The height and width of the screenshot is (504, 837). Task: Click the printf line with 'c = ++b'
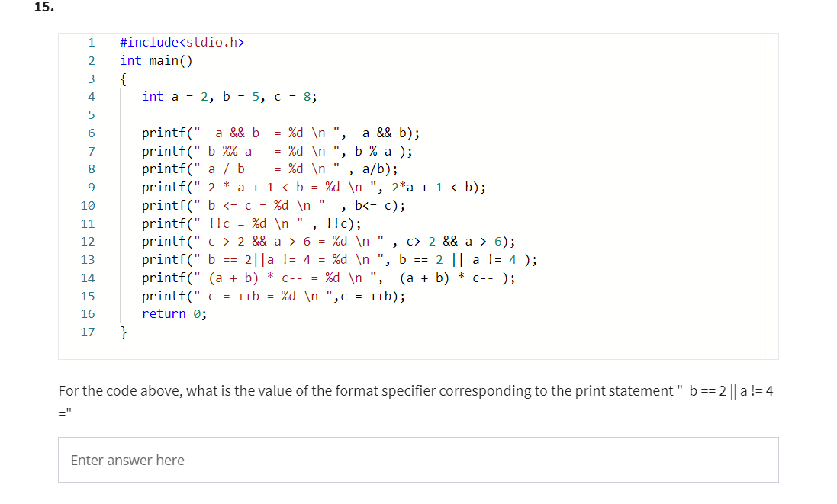[x=273, y=296]
